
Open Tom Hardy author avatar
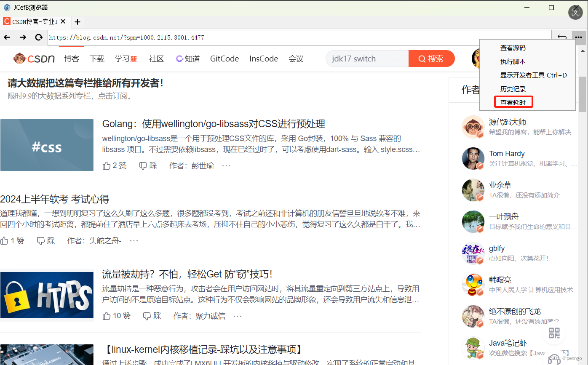coord(473,158)
